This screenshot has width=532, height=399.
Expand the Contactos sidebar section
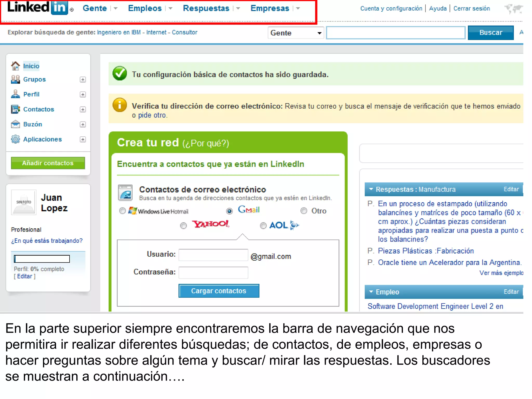point(83,109)
